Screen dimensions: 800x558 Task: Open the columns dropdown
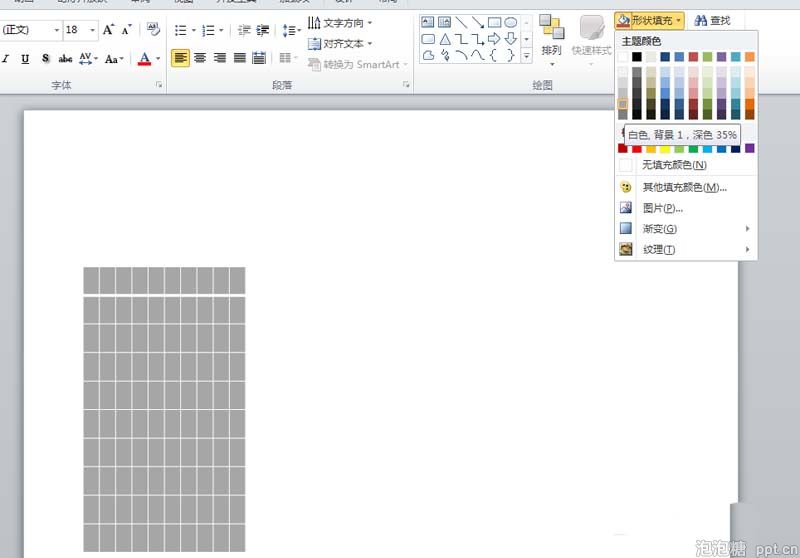(x=288, y=58)
